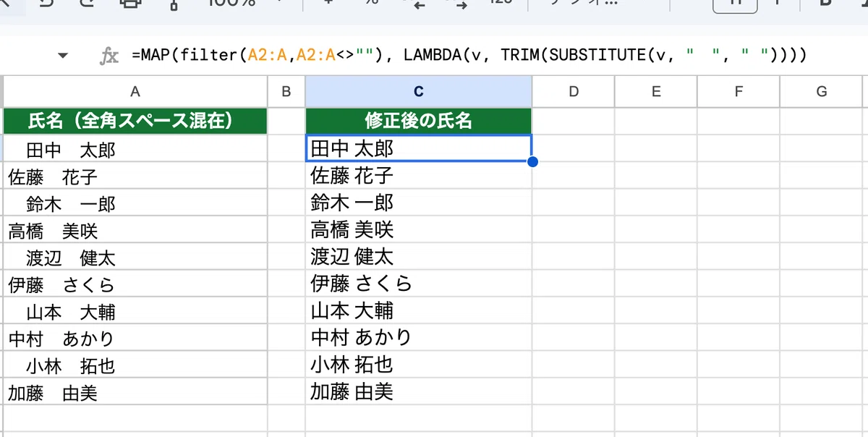The width and height of the screenshot is (868, 437).
Task: Open the name box dropdown arrow
Action: pos(63,56)
